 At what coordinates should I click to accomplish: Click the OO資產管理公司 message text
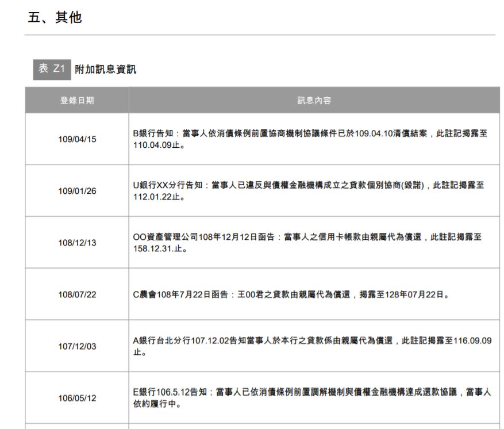307,243
